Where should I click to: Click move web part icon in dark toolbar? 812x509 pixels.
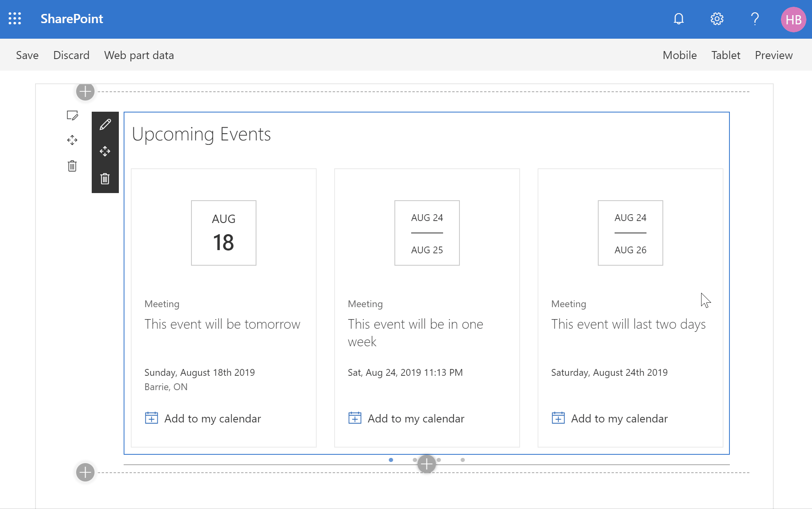pyautogui.click(x=105, y=151)
